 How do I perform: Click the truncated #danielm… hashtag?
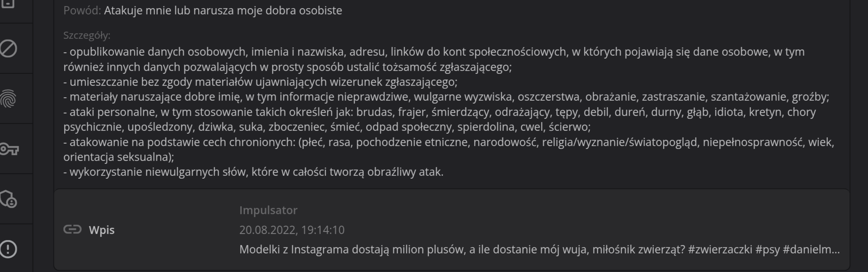tap(811, 249)
